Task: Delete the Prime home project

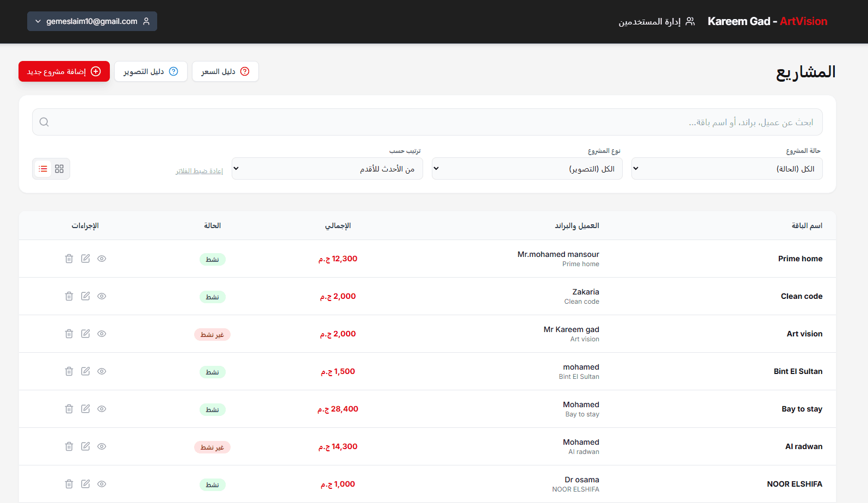Action: [69, 259]
